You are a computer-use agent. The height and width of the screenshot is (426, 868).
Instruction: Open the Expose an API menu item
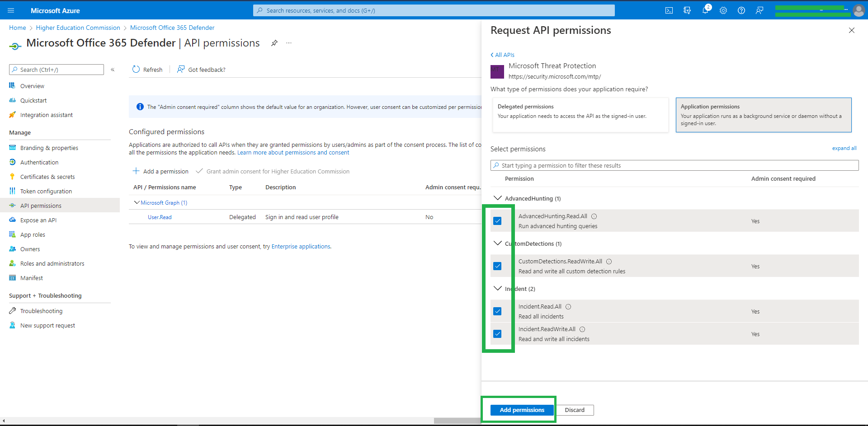(x=38, y=220)
